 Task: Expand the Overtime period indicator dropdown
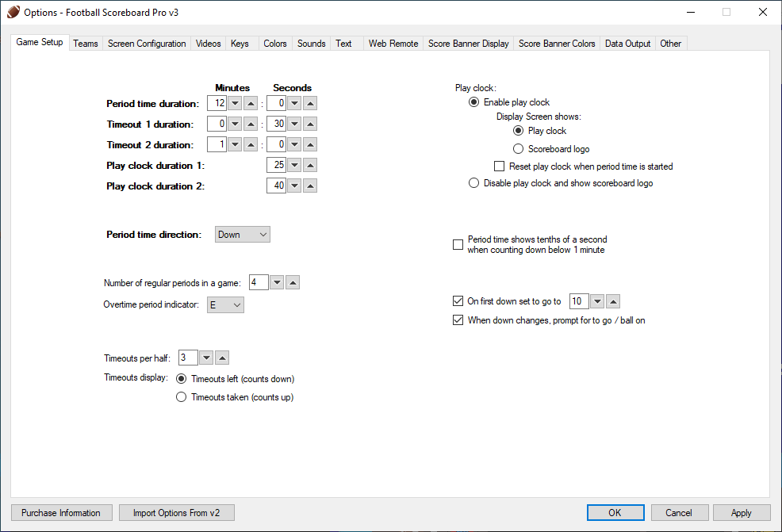point(225,305)
